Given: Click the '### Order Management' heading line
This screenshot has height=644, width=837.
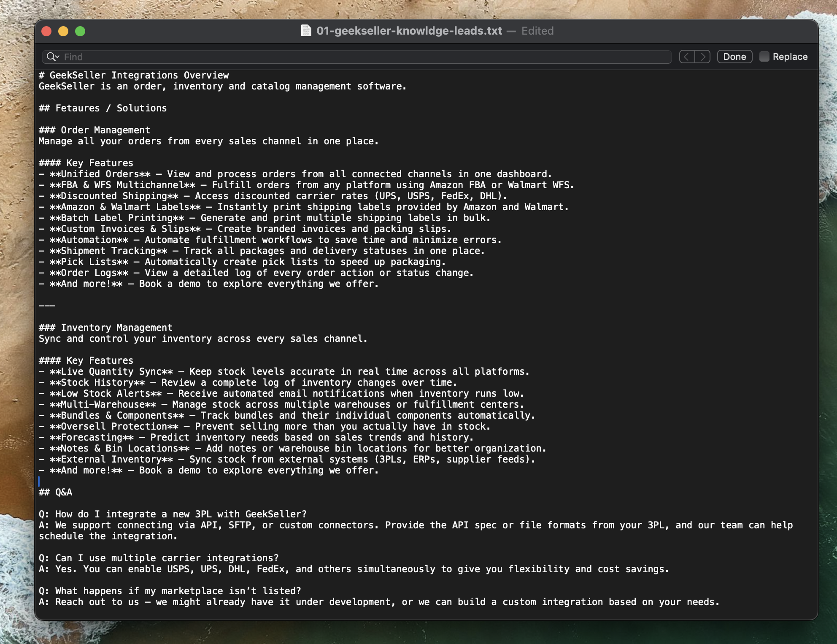Looking at the screenshot, I should [x=94, y=130].
